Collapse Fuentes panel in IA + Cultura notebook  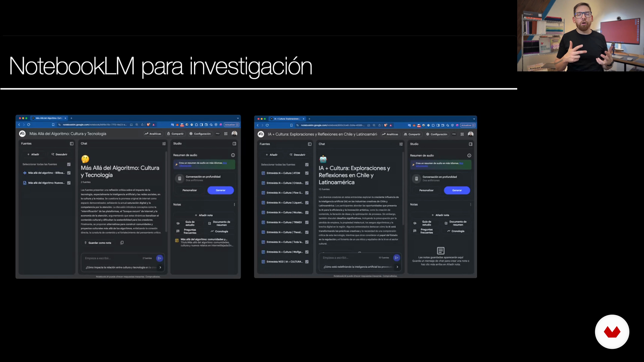pos(309,144)
